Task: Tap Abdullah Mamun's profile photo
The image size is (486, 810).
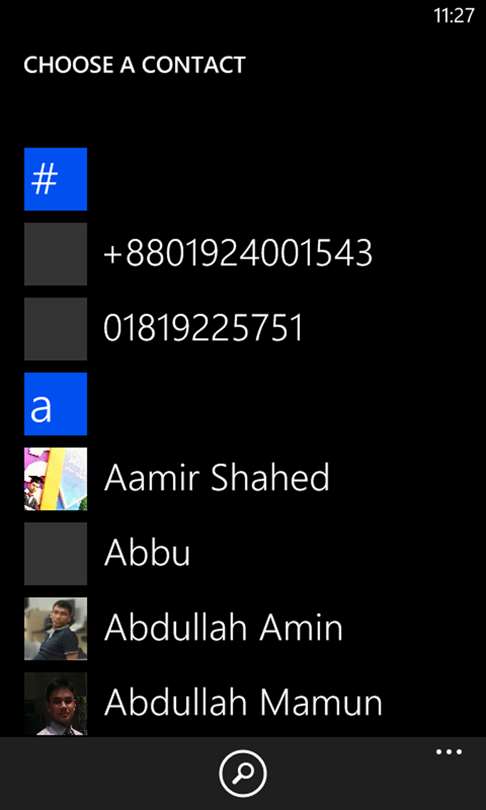Action: pyautogui.click(x=55, y=704)
